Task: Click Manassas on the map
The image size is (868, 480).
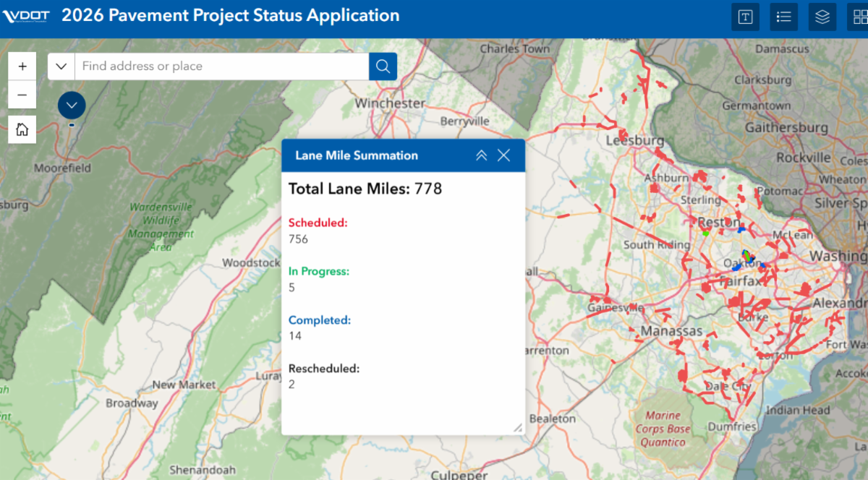Action: [x=671, y=330]
